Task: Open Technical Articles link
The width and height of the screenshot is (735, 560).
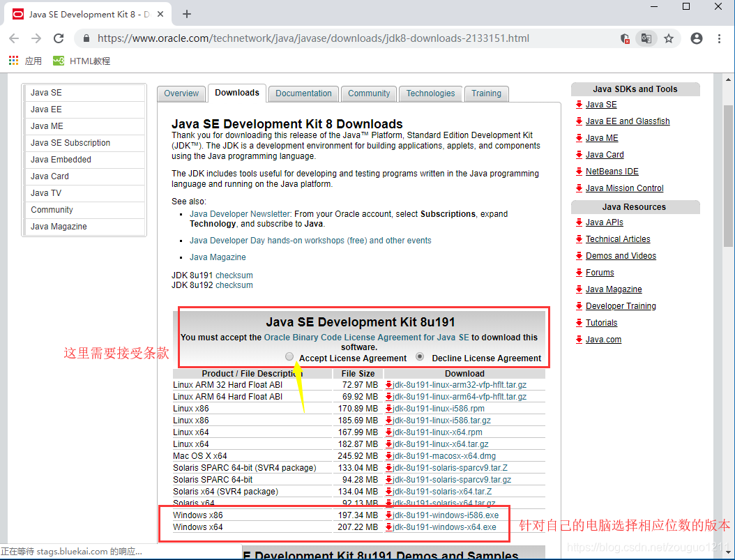Action: pos(618,239)
